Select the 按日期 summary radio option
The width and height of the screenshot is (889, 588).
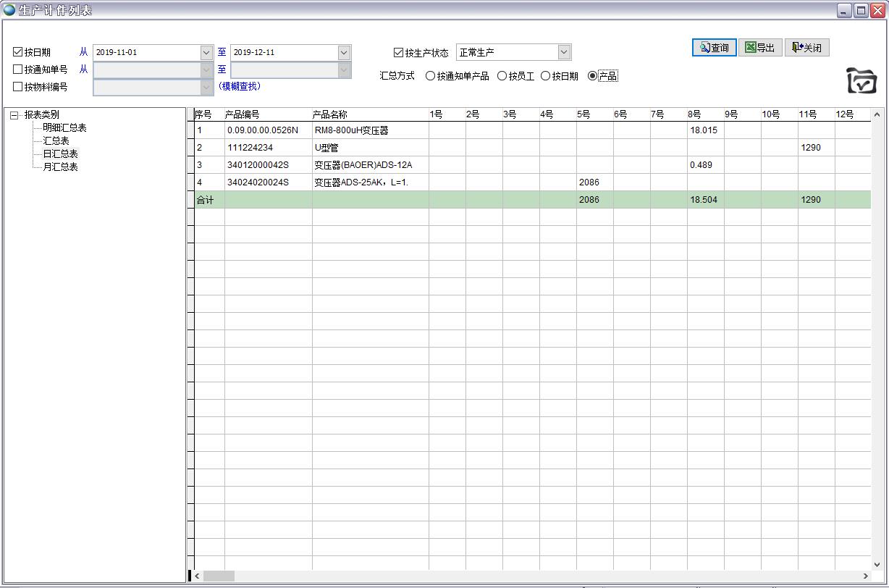click(x=546, y=76)
